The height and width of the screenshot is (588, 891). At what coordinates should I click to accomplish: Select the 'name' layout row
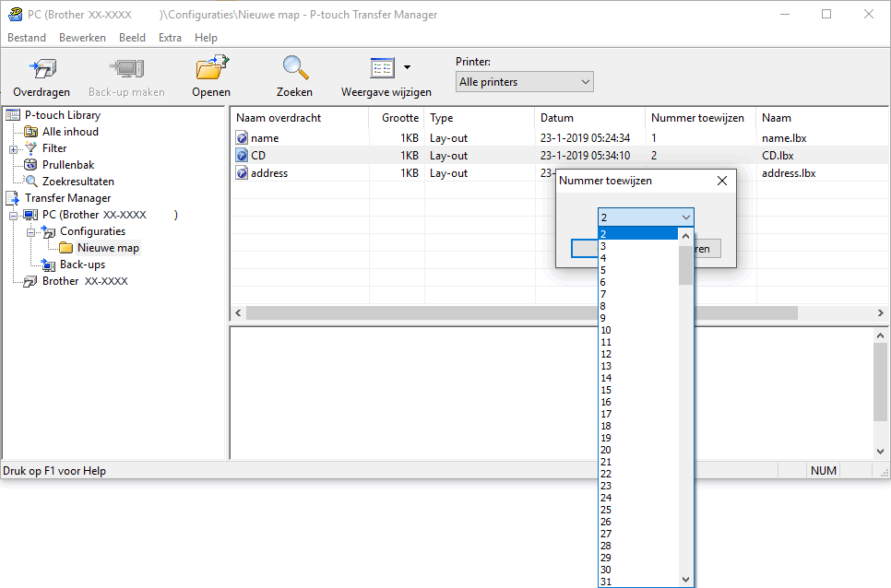tap(559, 138)
